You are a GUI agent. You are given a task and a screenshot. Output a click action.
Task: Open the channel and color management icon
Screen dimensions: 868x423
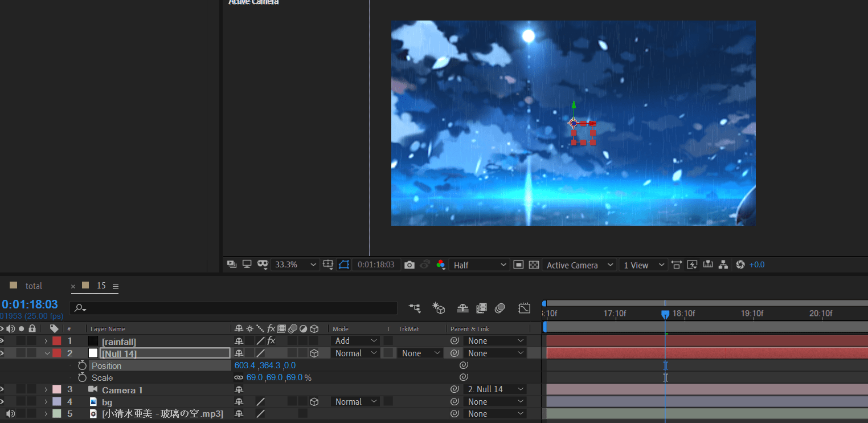point(440,265)
